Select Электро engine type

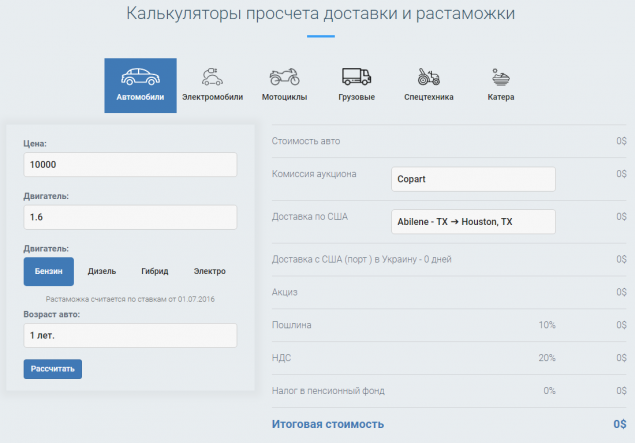[x=209, y=271]
